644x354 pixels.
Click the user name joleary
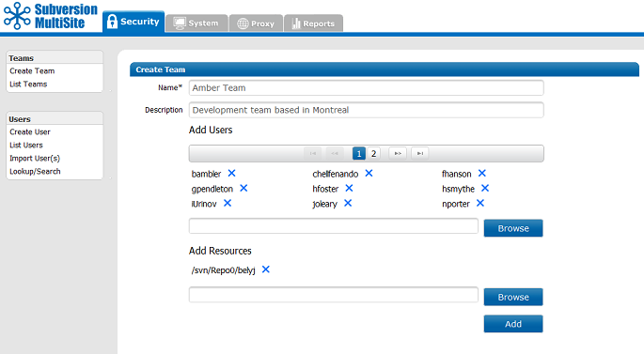[x=324, y=205]
